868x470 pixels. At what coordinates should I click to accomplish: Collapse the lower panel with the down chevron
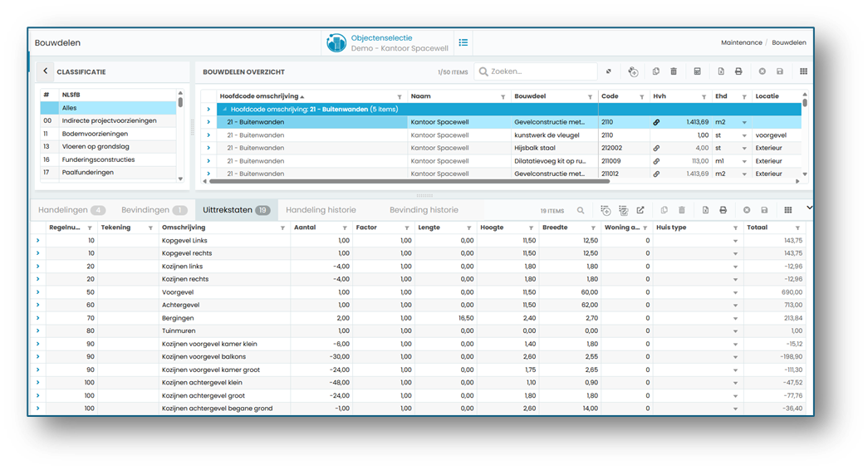pos(809,208)
